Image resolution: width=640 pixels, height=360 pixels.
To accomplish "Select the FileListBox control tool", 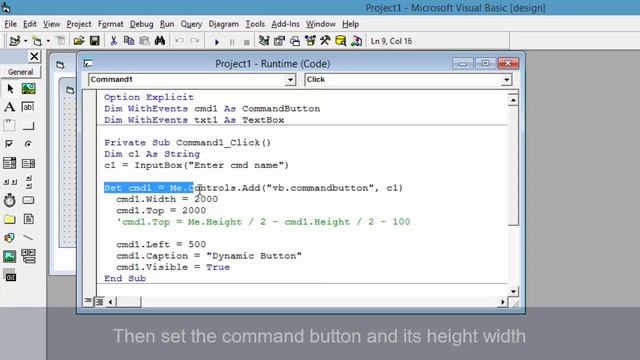I will coord(28,219).
